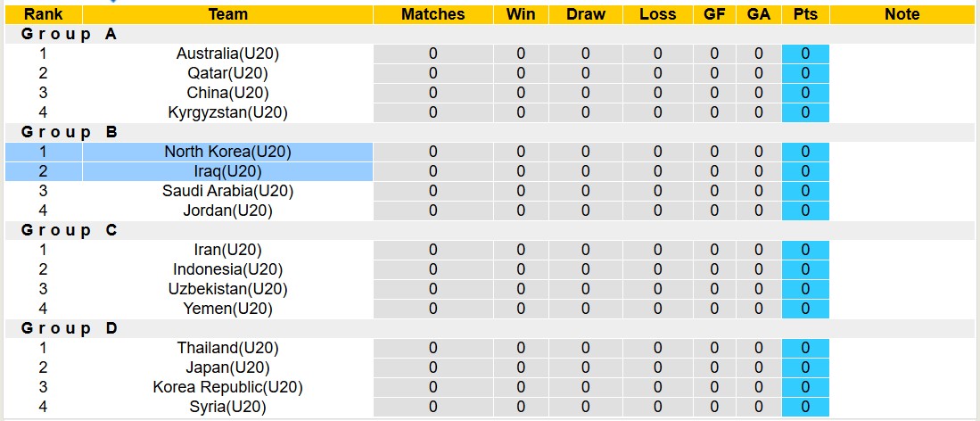Click the Indonesia(U20) team name
This screenshot has width=980, height=421.
tap(227, 269)
